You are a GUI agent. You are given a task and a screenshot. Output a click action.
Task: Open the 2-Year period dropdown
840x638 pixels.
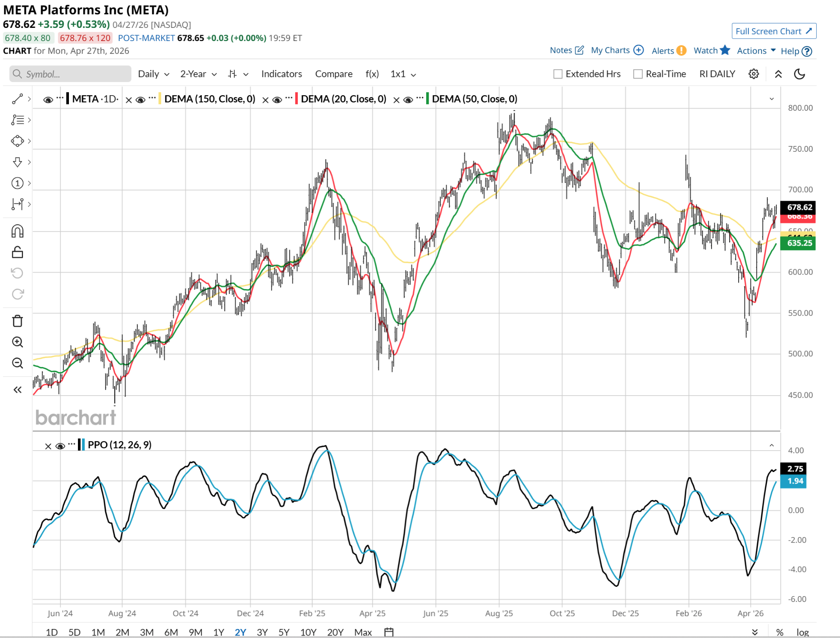pos(198,74)
